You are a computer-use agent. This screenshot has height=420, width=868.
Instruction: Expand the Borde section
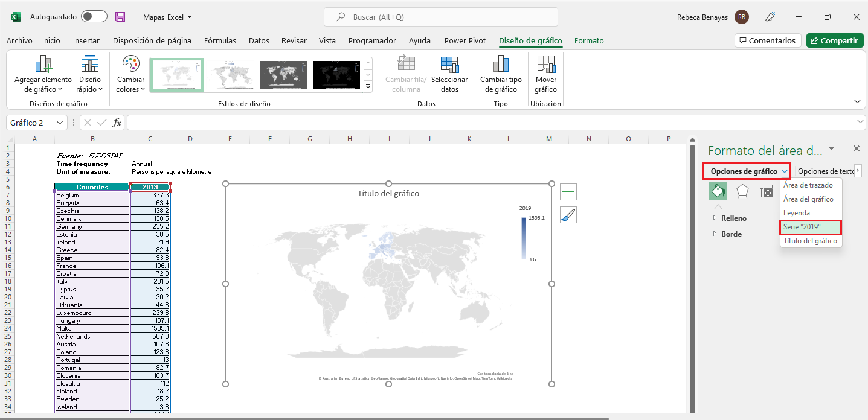731,234
